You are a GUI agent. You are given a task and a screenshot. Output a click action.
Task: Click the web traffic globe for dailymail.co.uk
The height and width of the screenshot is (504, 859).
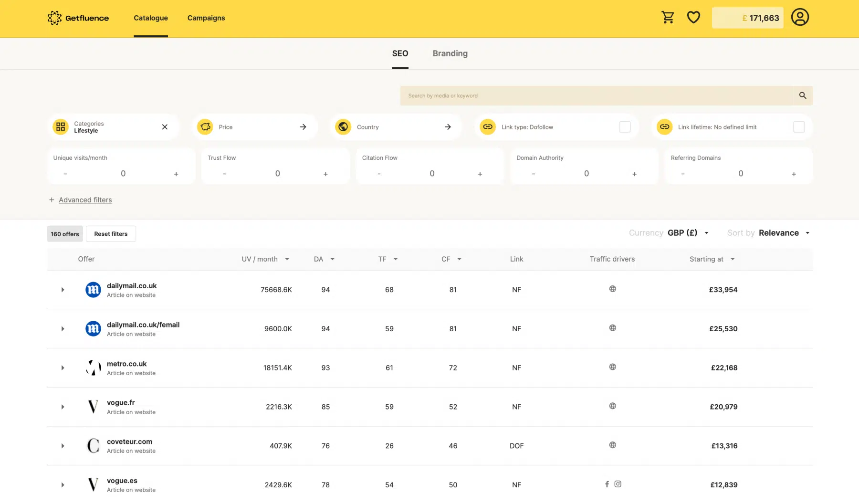pos(613,289)
